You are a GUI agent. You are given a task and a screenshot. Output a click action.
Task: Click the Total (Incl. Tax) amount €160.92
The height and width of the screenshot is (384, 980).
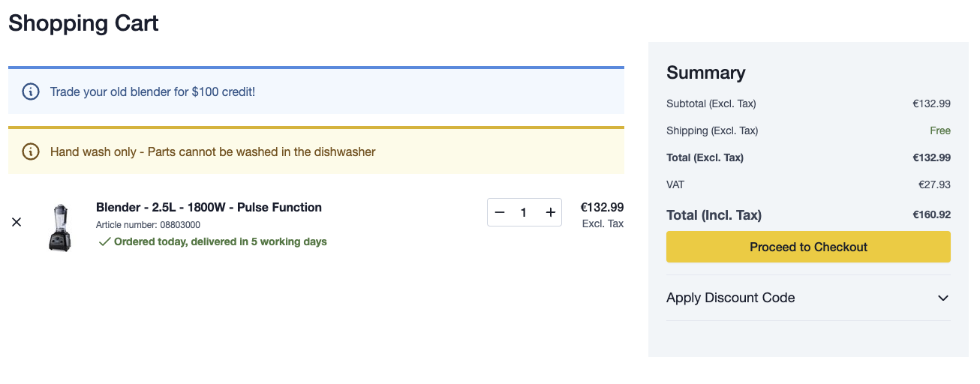931,215
